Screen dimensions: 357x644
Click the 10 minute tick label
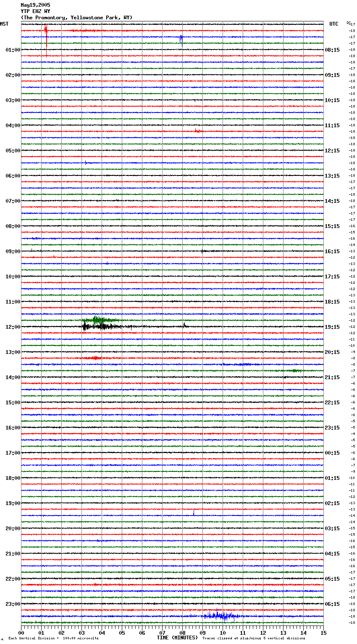coord(223,633)
